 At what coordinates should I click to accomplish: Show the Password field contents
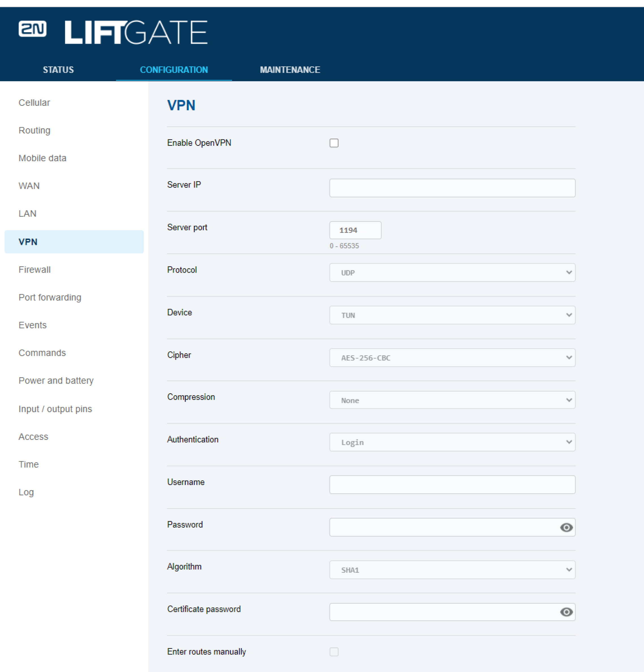point(566,527)
